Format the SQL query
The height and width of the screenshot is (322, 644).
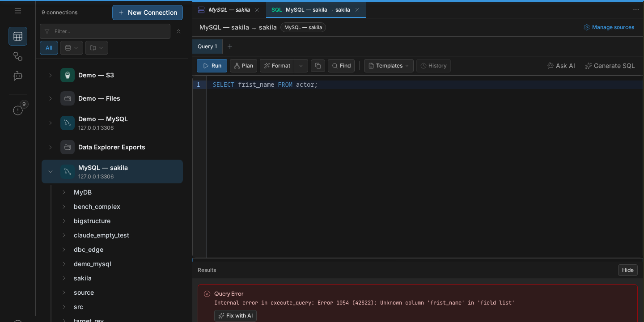click(277, 66)
